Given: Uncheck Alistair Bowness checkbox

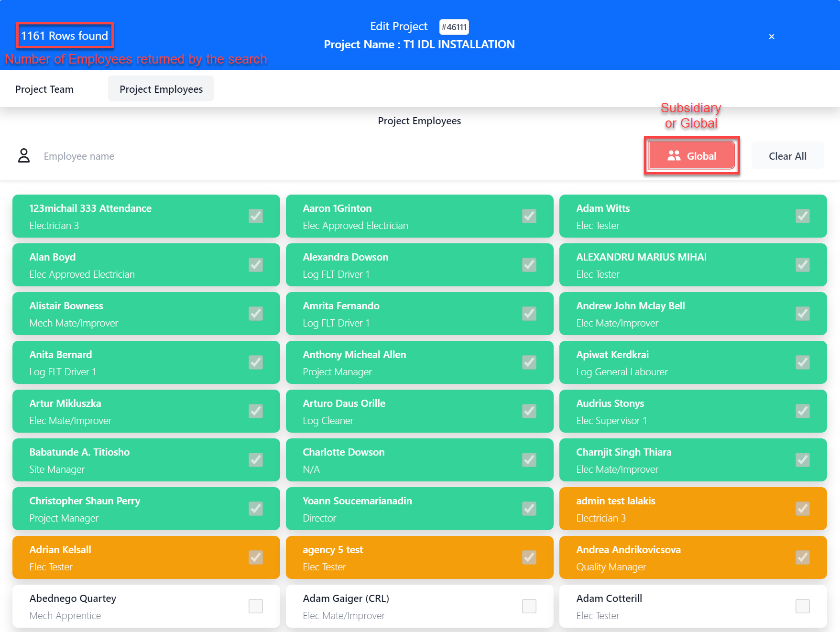Looking at the screenshot, I should 256,314.
